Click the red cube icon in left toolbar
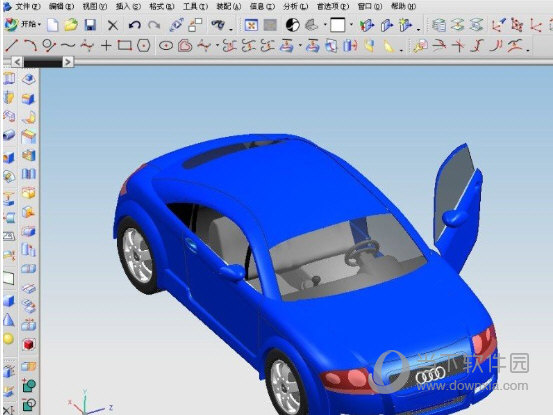 [29, 344]
